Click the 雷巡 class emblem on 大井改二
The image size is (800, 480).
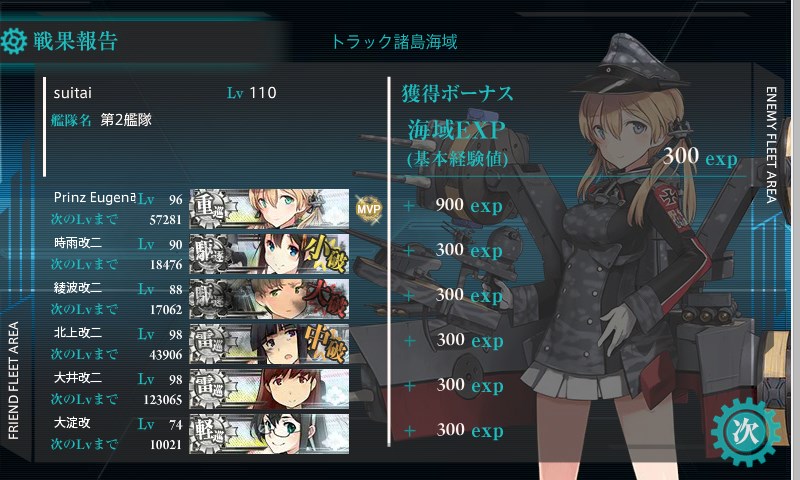210,389
